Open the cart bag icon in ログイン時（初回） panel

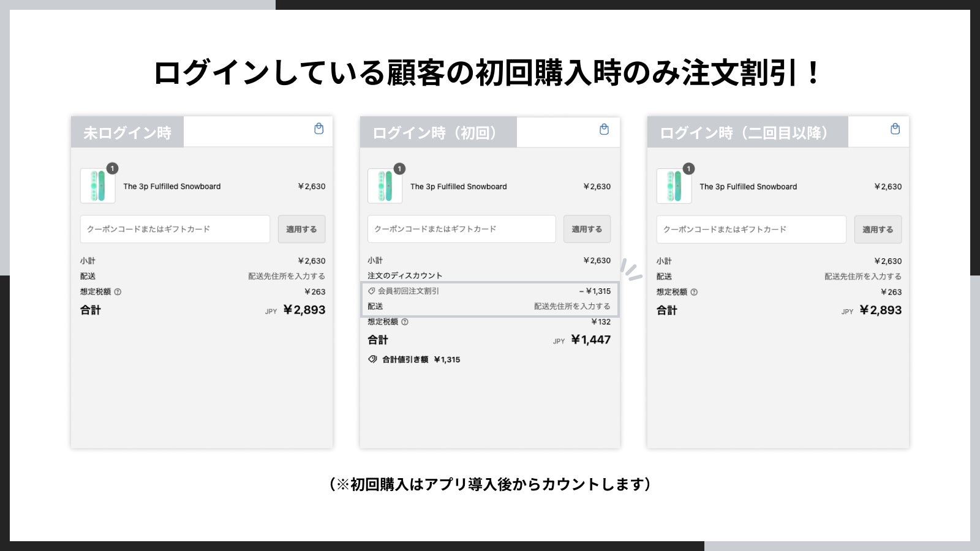point(604,129)
